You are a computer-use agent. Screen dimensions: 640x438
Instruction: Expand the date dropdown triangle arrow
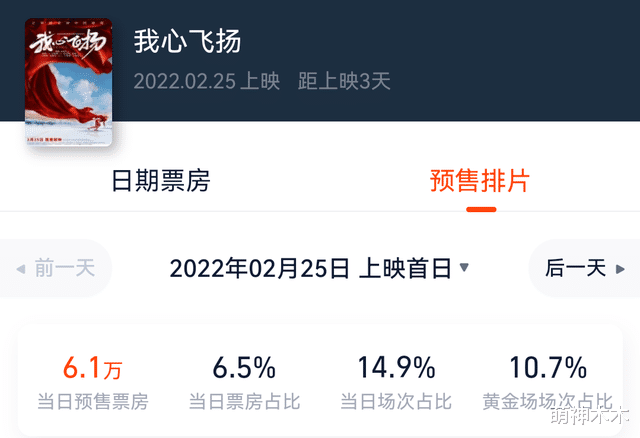pyautogui.click(x=464, y=268)
